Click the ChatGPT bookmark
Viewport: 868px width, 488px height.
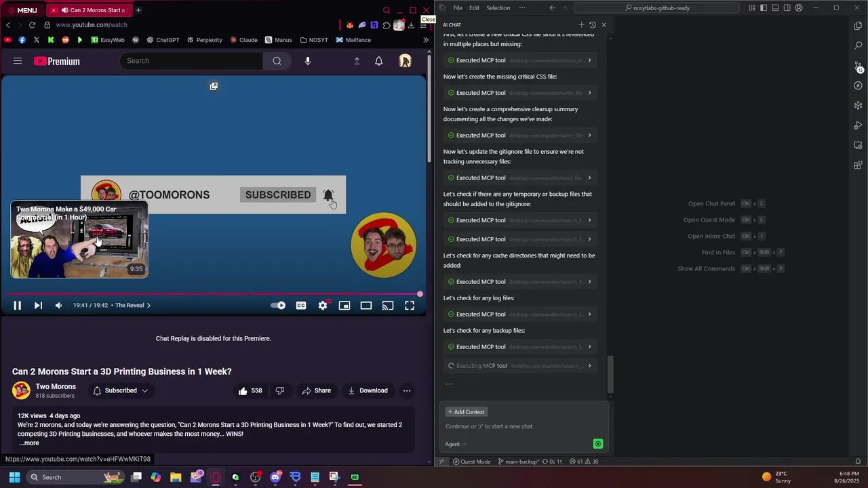pyautogui.click(x=163, y=40)
